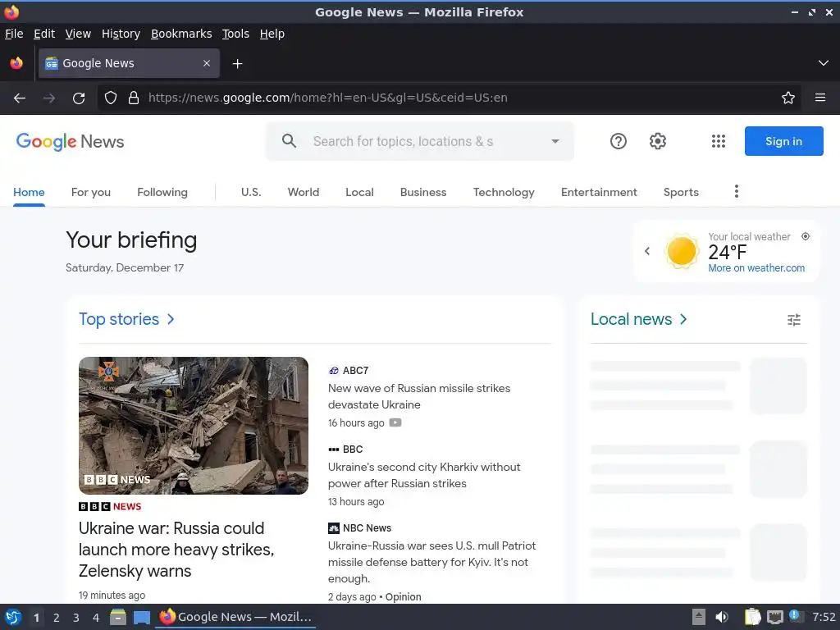Click the Top stories heading link
Screen dimensions: 840x630
coord(126,319)
